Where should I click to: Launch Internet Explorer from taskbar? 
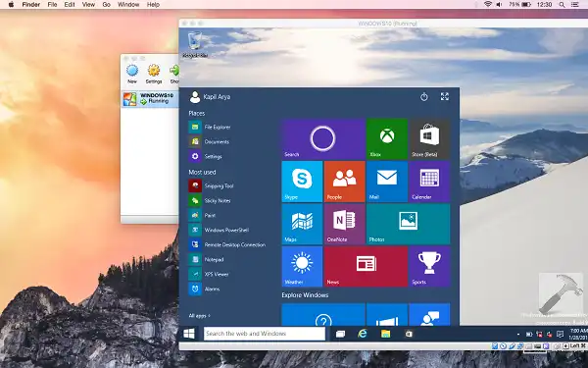363,334
